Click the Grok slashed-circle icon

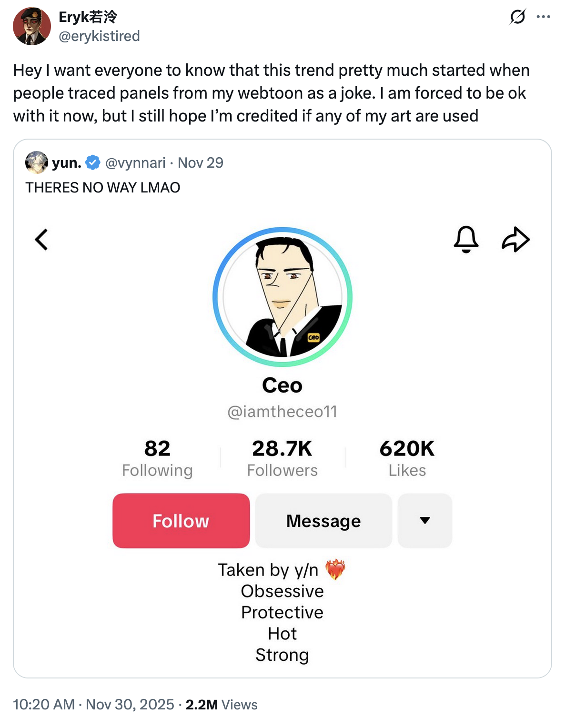click(x=517, y=17)
